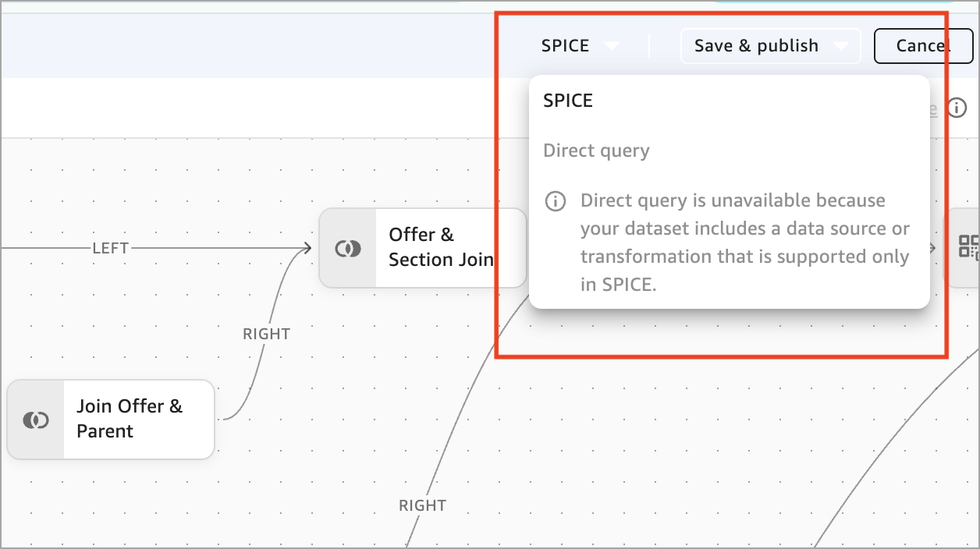The image size is (980, 549).
Task: Click the Cancel button
Action: pos(924,45)
